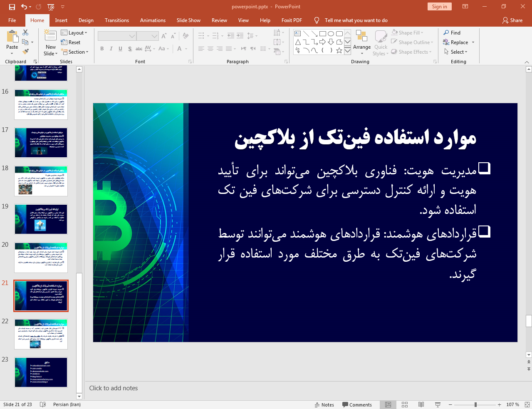Activate the Format Painter brush
This screenshot has width=532, height=409.
[25, 52]
